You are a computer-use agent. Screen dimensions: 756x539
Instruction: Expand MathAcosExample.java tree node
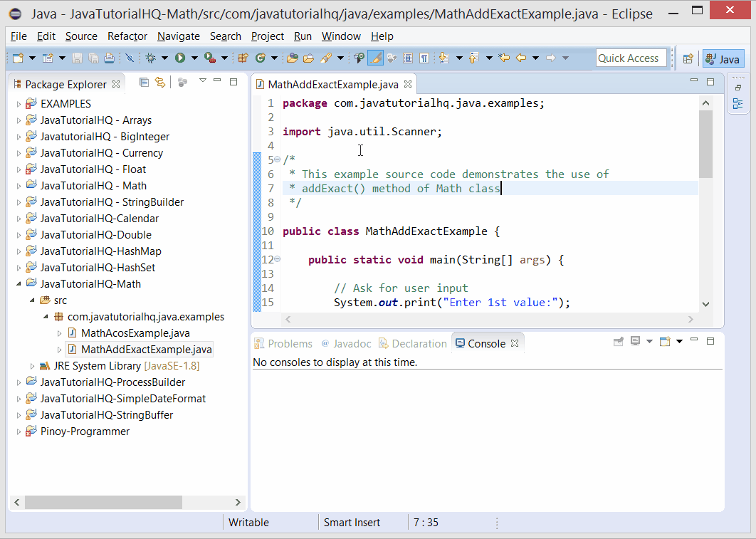pyautogui.click(x=59, y=333)
